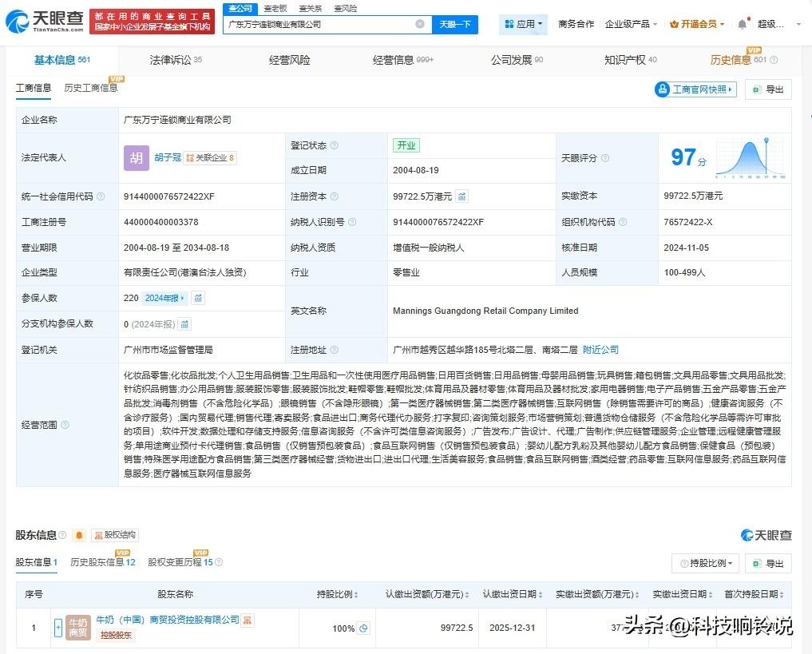Switch to 知识产权 tab
This screenshot has width=812, height=654.
[x=630, y=60]
